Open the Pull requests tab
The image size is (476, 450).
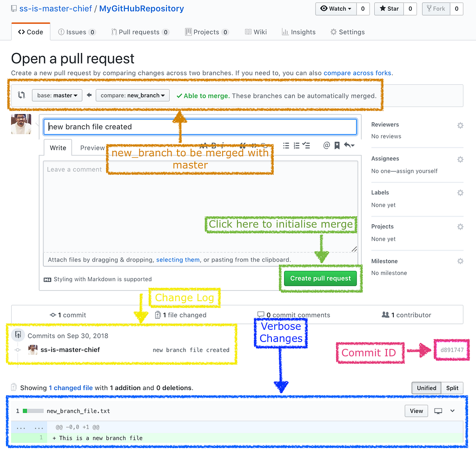(140, 32)
